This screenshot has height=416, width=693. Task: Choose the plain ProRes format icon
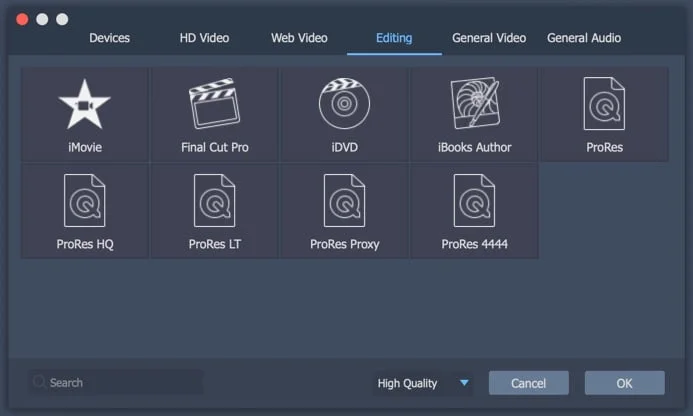pyautogui.click(x=604, y=103)
